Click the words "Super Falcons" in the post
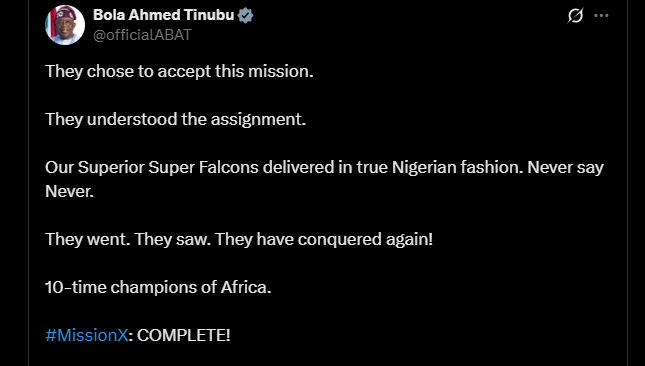Screen dimensions: 645x366 (204, 167)
